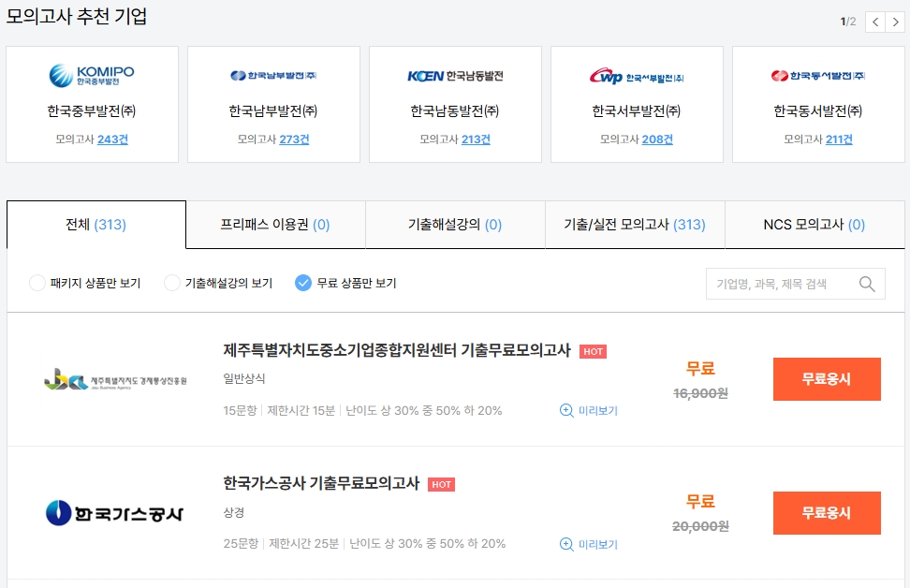Click 한국남동발전(주) company name

pyautogui.click(x=455, y=110)
